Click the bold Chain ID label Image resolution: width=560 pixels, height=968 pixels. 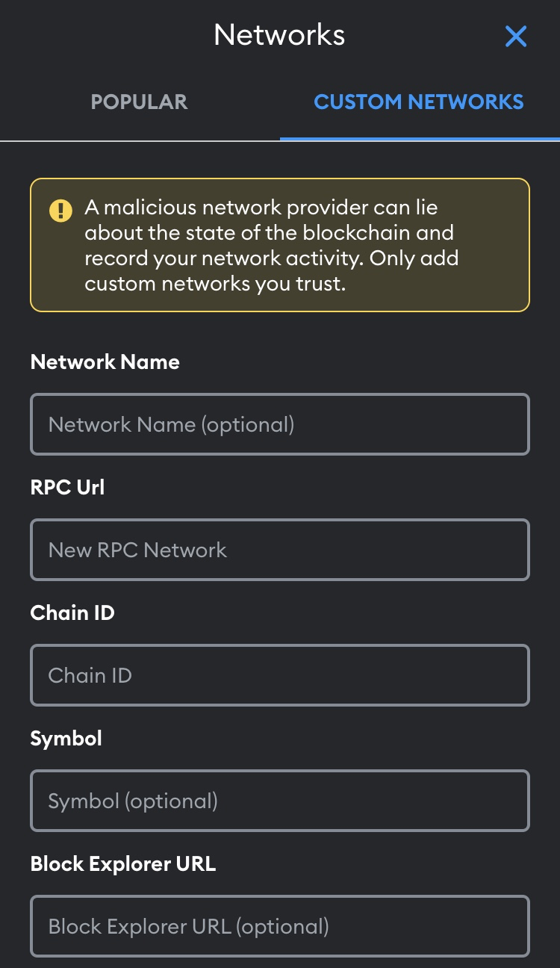tap(72, 613)
